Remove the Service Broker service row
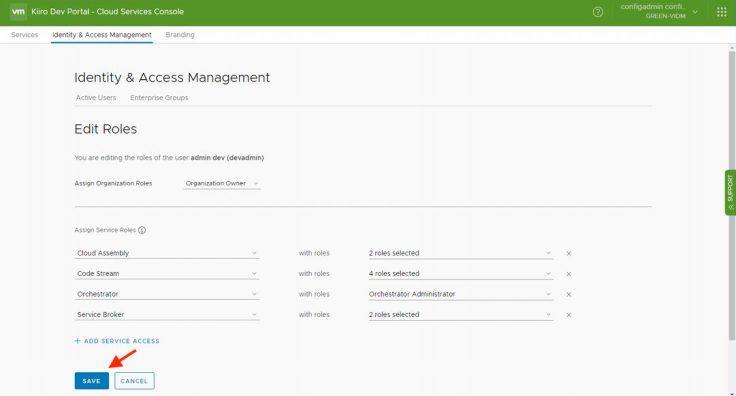This screenshot has width=736, height=396. coord(568,315)
